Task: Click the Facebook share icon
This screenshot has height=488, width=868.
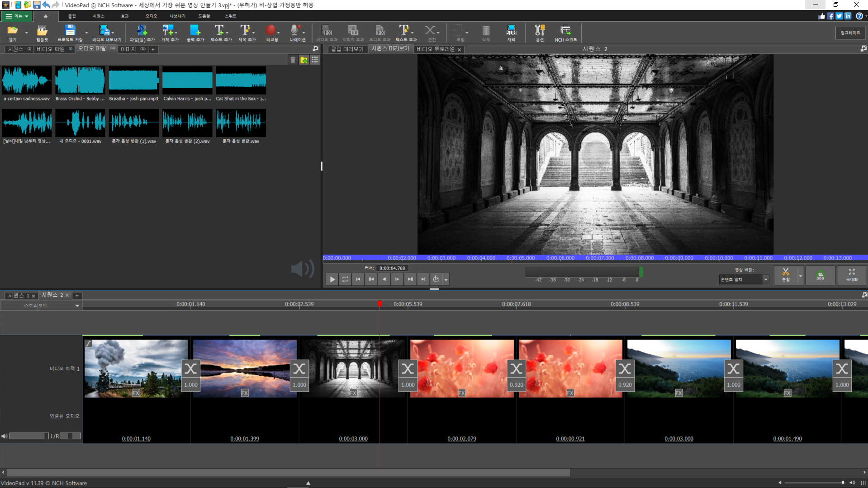Action: pyautogui.click(x=830, y=16)
